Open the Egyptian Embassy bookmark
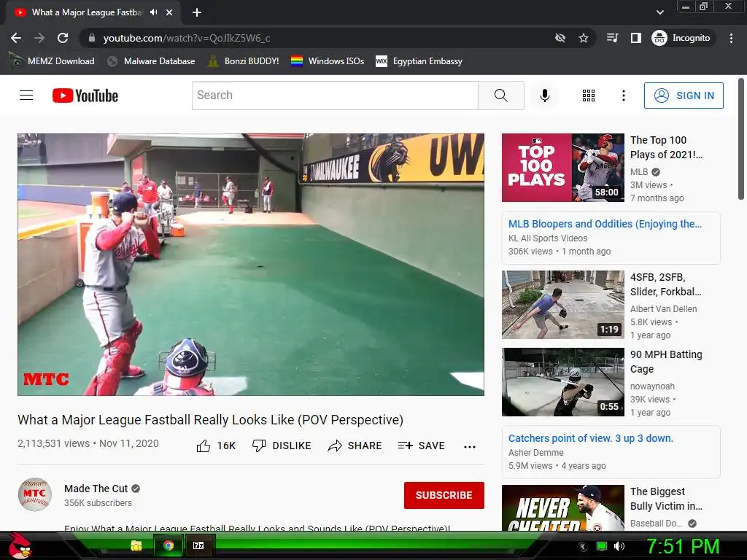Image resolution: width=747 pixels, height=560 pixels. coord(419,61)
